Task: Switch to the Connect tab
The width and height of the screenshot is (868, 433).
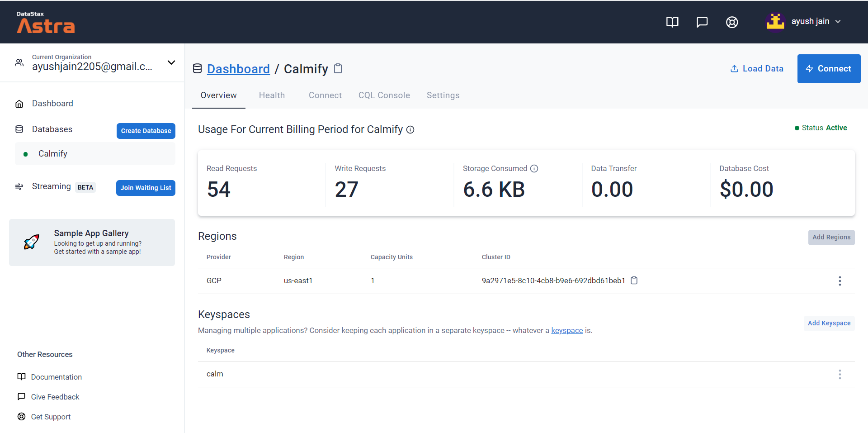Action: point(325,95)
